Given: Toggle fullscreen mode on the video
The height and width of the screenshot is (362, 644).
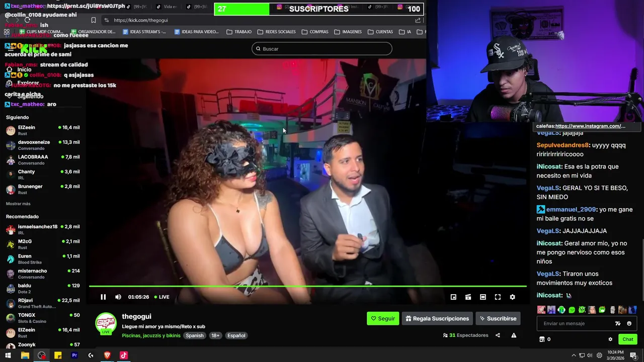Looking at the screenshot, I should tap(498, 297).
